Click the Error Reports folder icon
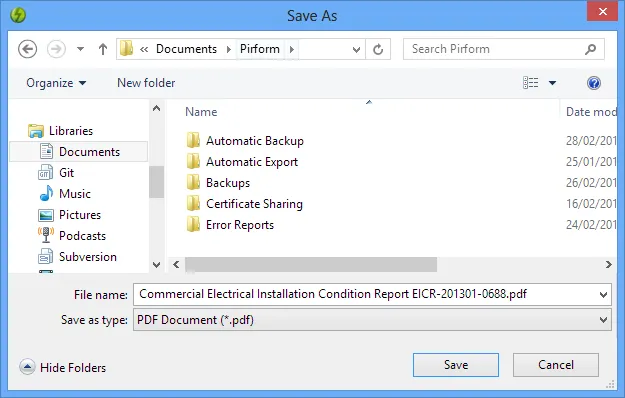 pos(193,224)
